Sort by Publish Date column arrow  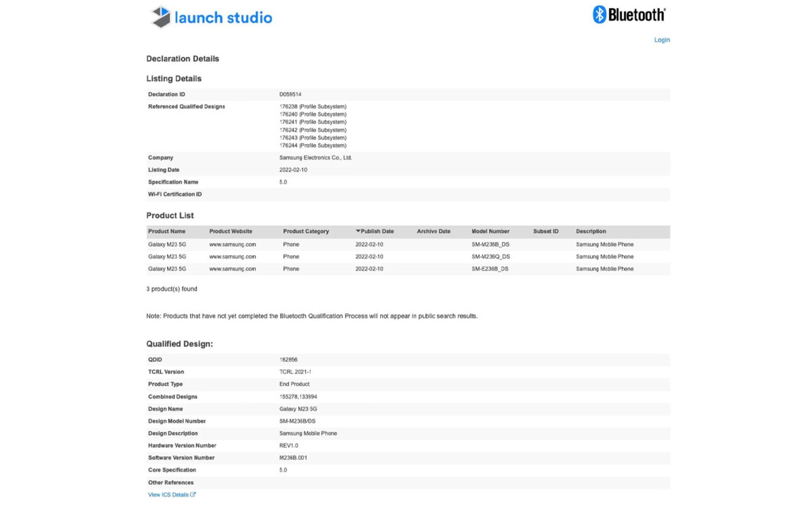[x=358, y=231]
